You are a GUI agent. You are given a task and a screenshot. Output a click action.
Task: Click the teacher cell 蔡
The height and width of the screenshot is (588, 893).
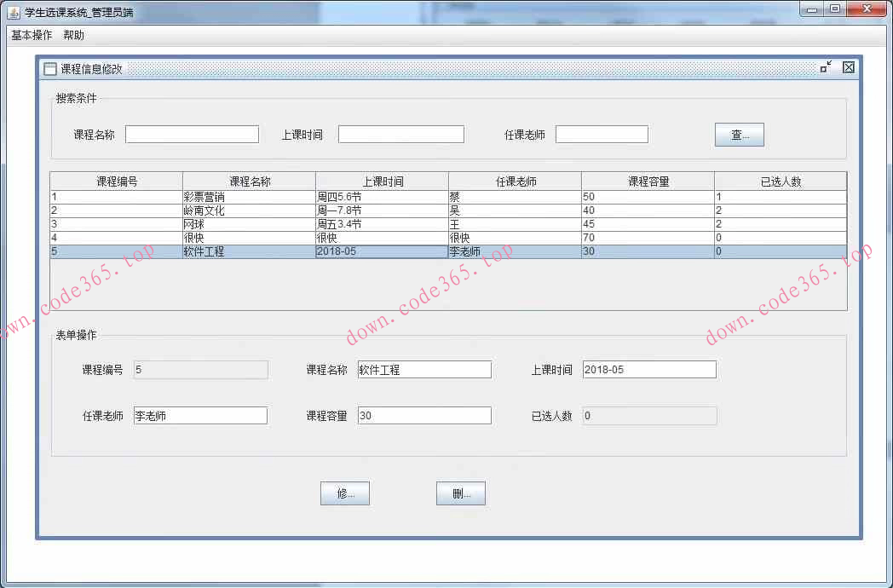[x=515, y=197]
